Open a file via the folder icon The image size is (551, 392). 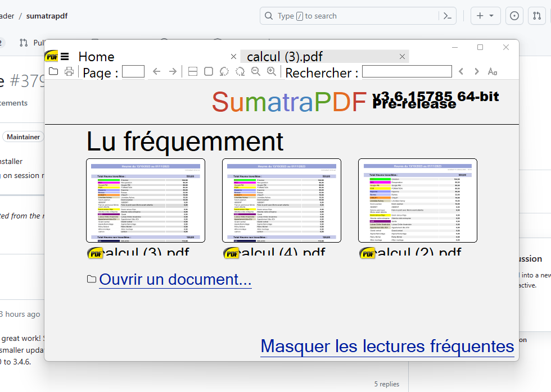tap(54, 71)
